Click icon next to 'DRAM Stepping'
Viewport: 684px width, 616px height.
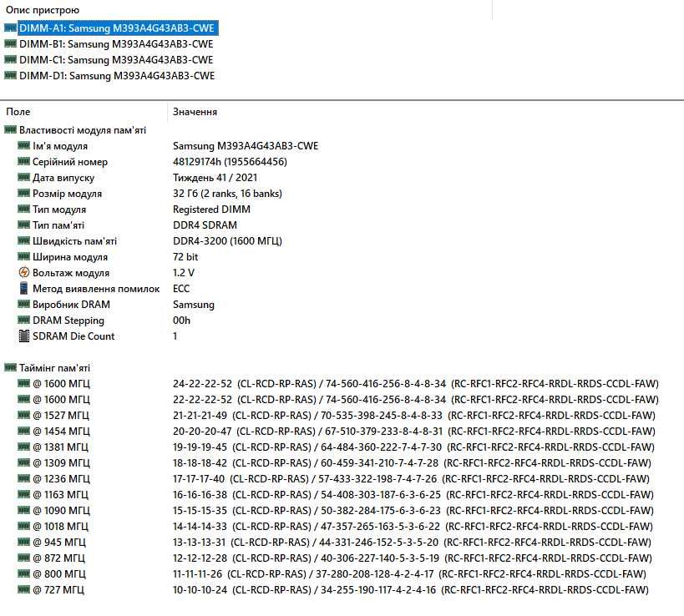23,320
